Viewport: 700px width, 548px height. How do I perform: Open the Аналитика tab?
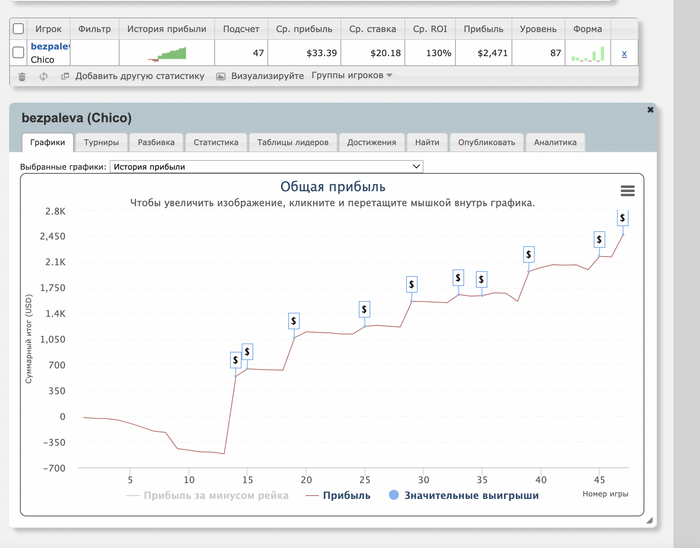(555, 142)
